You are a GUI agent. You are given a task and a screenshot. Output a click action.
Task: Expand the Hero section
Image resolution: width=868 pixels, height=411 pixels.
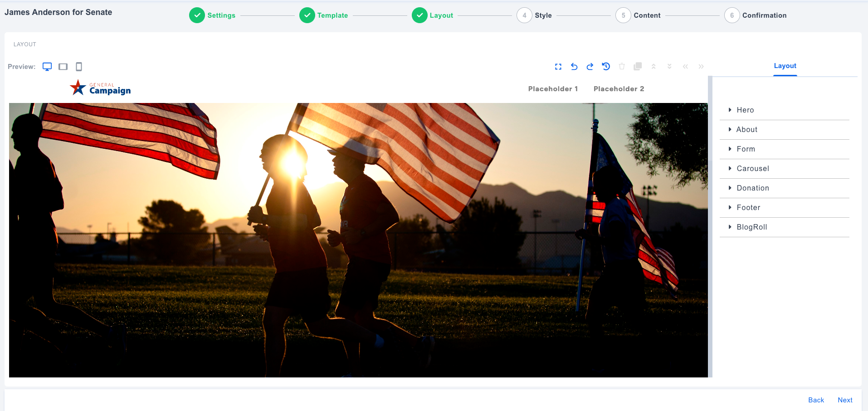click(745, 110)
